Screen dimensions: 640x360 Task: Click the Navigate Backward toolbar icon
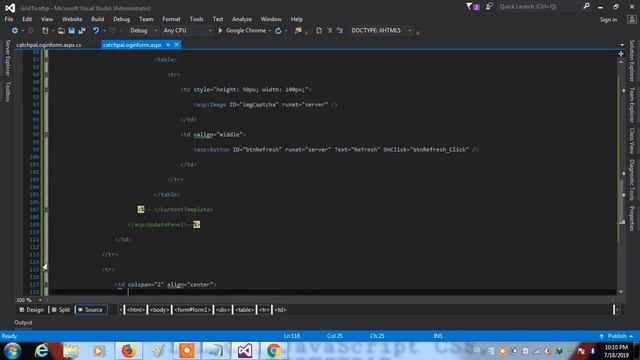coord(15,31)
